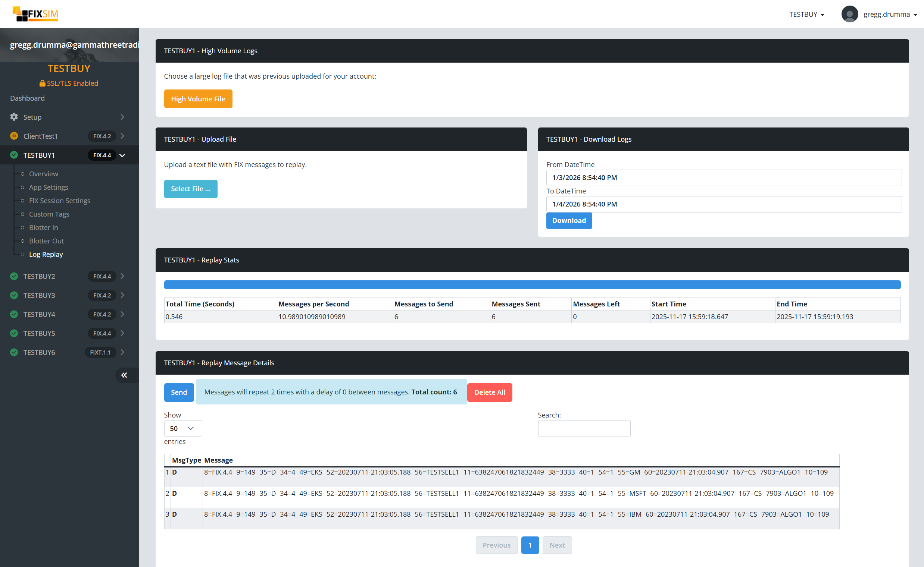Click the Setup gear icon
The height and width of the screenshot is (567, 924).
(14, 117)
